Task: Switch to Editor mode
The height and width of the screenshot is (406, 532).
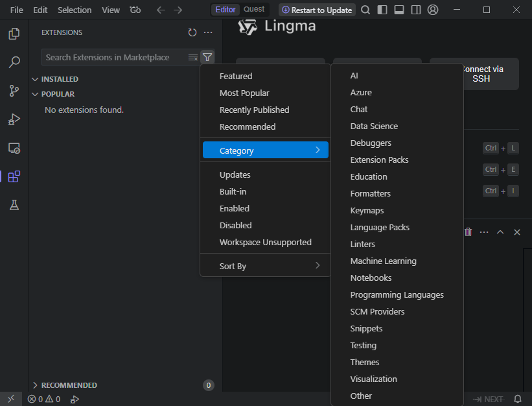Action: pos(226,10)
